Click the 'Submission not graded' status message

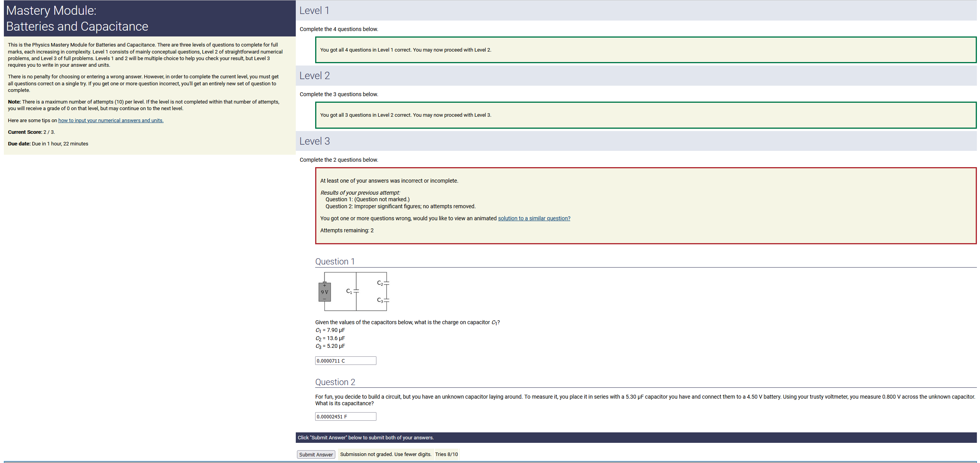coord(385,454)
